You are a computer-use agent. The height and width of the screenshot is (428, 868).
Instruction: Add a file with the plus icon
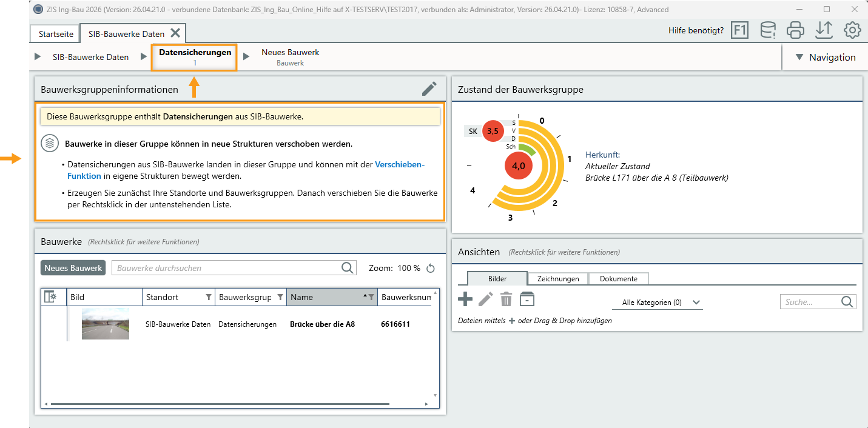click(465, 299)
